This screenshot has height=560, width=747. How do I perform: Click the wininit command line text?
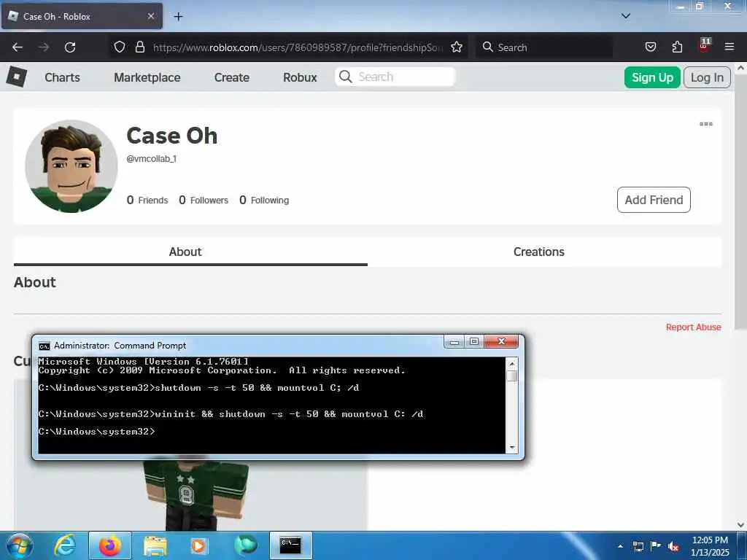(x=231, y=414)
